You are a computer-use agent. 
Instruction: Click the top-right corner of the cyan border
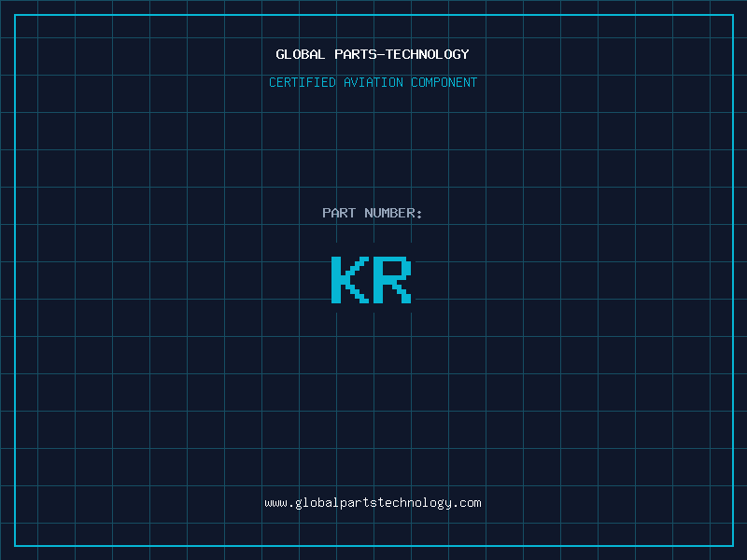tap(733, 14)
